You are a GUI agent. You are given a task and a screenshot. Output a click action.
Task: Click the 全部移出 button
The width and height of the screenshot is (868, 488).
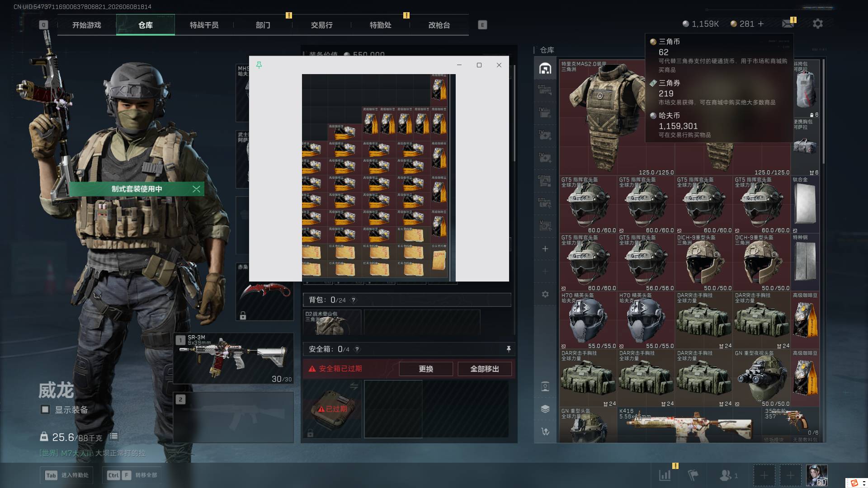(485, 369)
